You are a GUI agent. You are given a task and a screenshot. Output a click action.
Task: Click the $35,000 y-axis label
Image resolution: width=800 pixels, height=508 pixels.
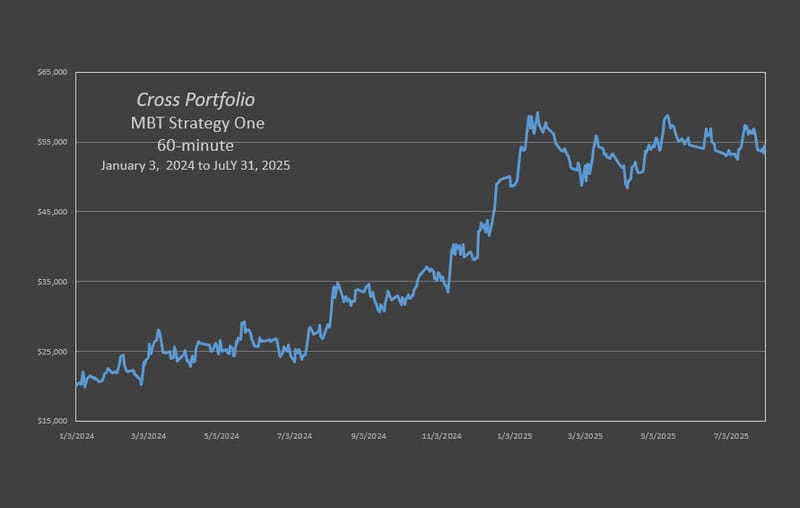tap(52, 282)
